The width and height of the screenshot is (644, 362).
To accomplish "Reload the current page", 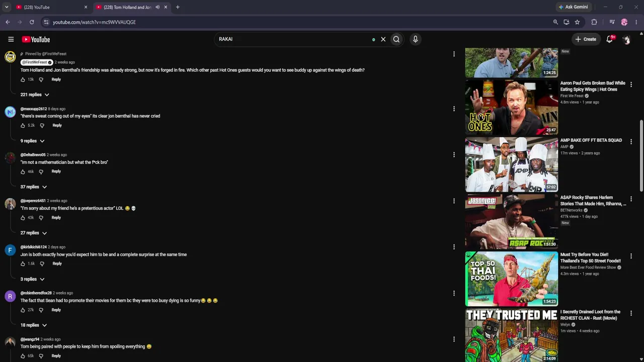I will 32,22.
